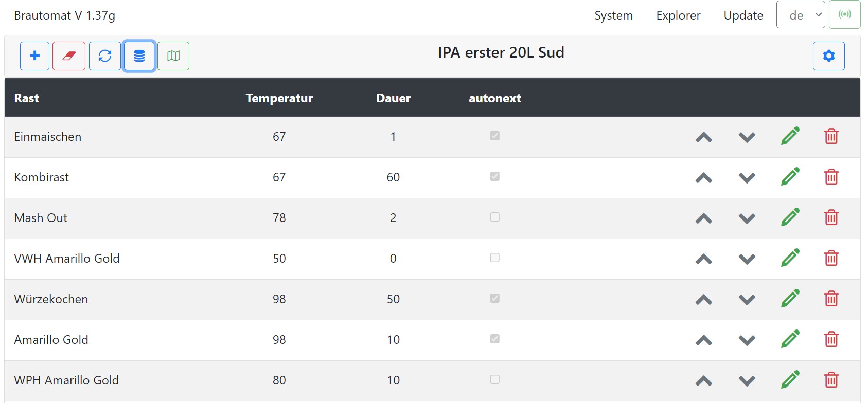Edit the Kombirast step with pencil
This screenshot has width=868, height=403.
(x=790, y=177)
